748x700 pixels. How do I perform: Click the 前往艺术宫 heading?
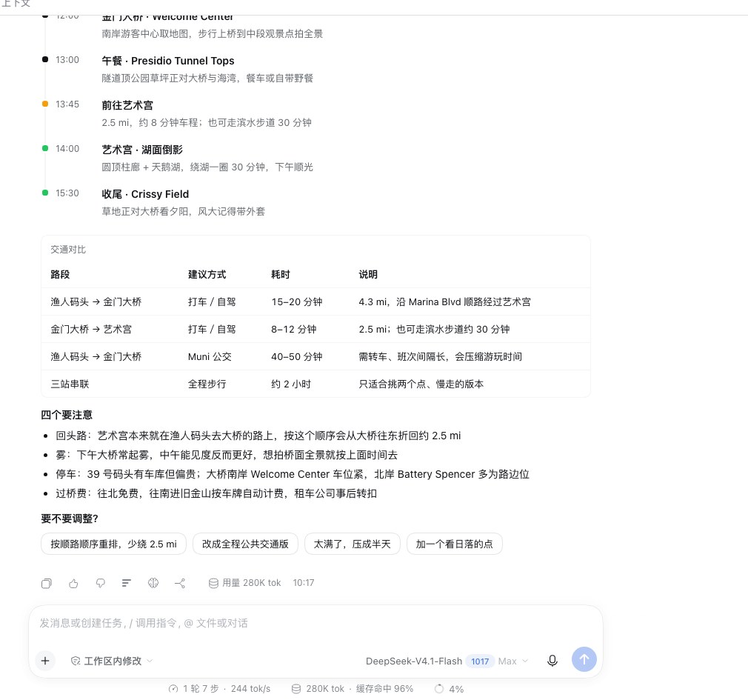(127, 105)
